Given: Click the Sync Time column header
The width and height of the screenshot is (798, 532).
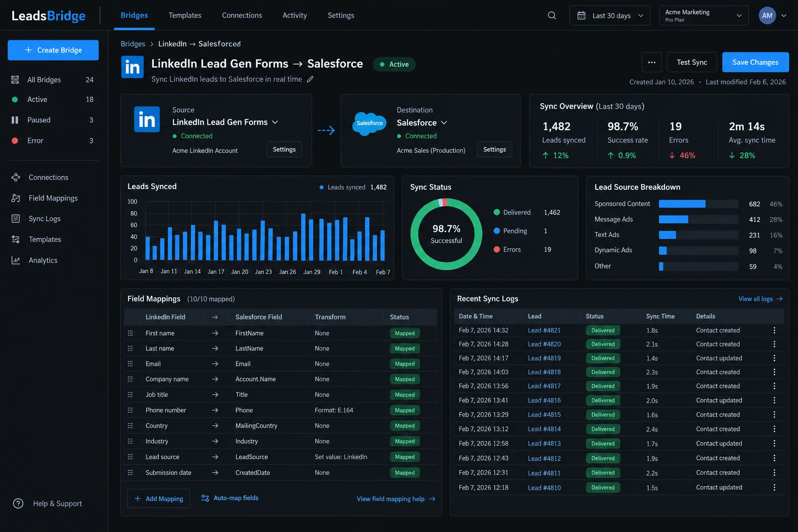Looking at the screenshot, I should pyautogui.click(x=660, y=316).
